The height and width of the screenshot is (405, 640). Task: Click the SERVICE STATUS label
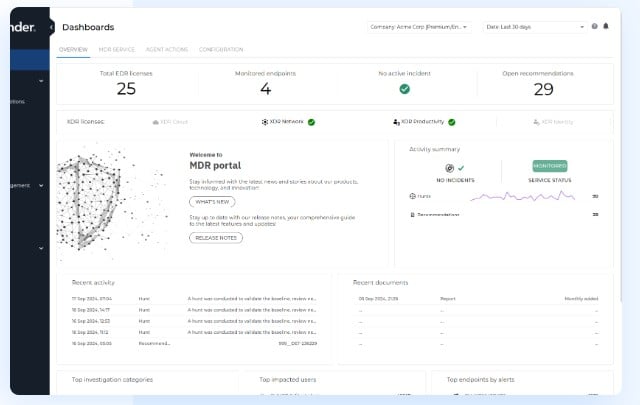(550, 180)
